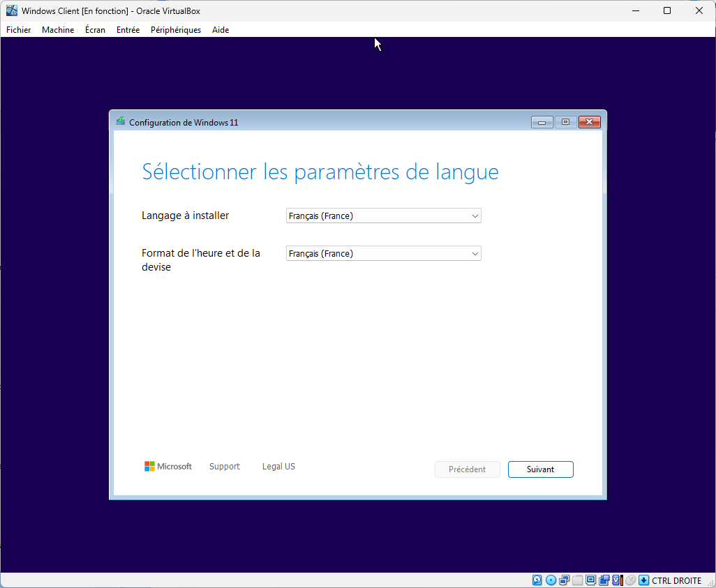
Task: Click the Microsoft logo in setup
Action: [x=168, y=466]
